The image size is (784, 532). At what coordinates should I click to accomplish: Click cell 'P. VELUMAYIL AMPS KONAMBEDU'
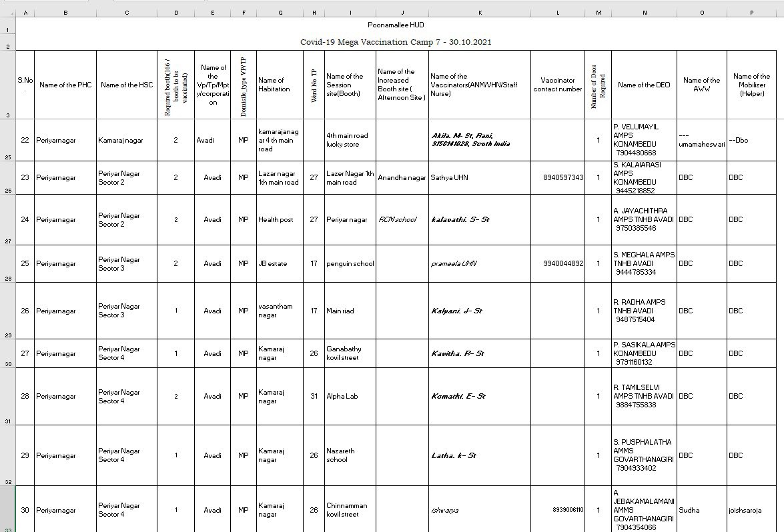pyautogui.click(x=644, y=141)
